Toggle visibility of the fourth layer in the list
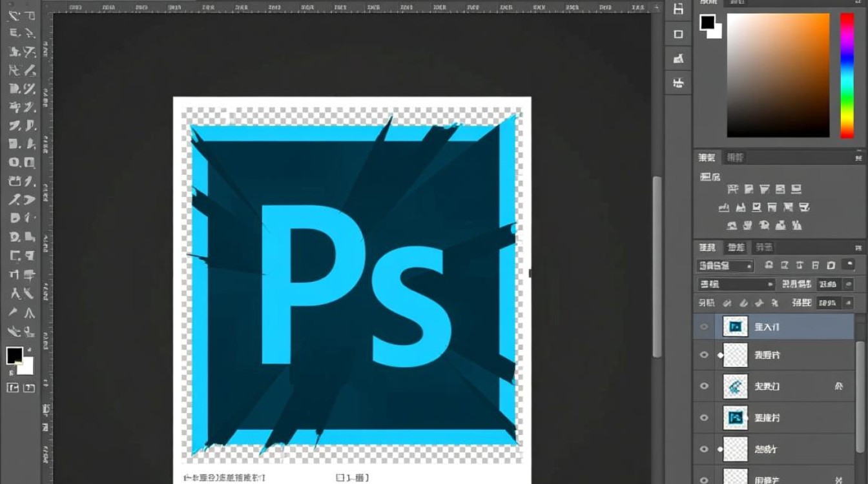 (x=704, y=418)
